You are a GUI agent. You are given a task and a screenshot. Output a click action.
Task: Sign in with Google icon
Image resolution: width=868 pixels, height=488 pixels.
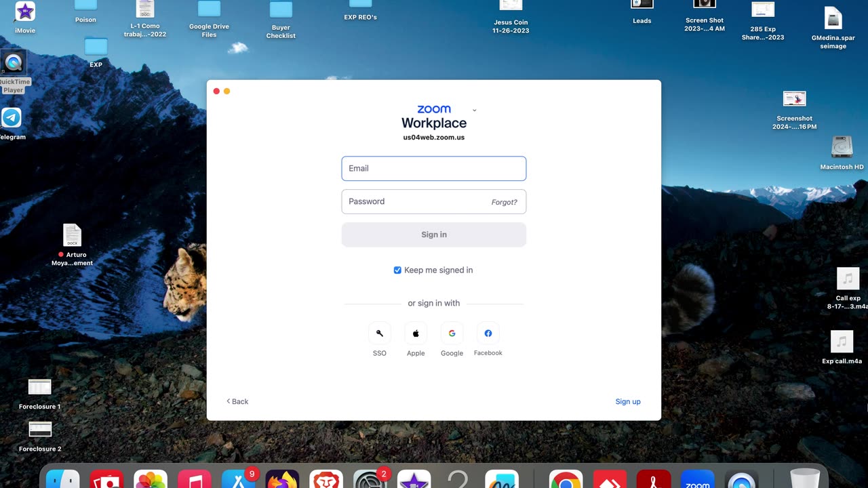pyautogui.click(x=452, y=333)
